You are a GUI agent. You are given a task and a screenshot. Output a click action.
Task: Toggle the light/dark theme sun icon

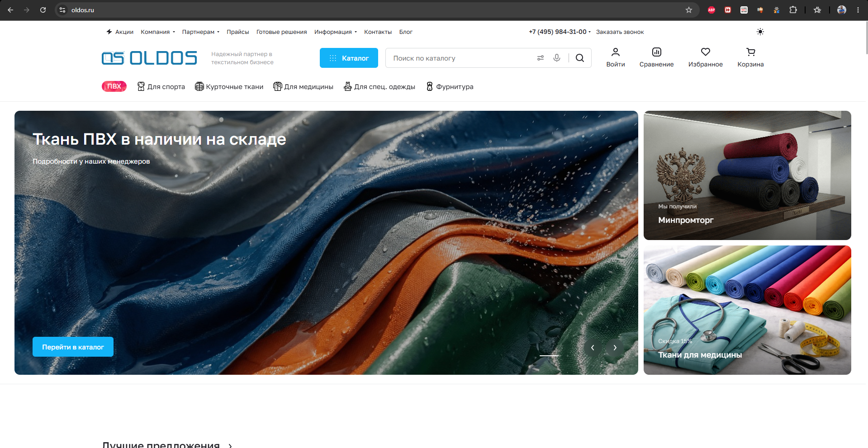(x=760, y=32)
